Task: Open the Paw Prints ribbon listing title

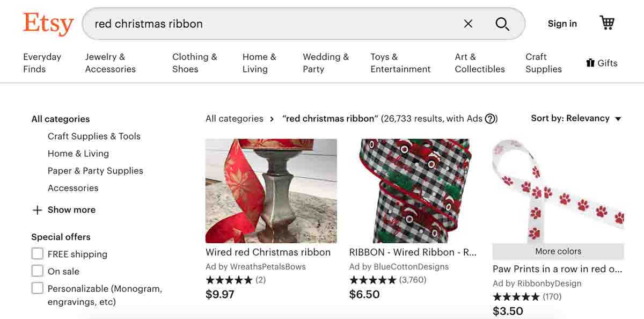Action: coord(557,269)
